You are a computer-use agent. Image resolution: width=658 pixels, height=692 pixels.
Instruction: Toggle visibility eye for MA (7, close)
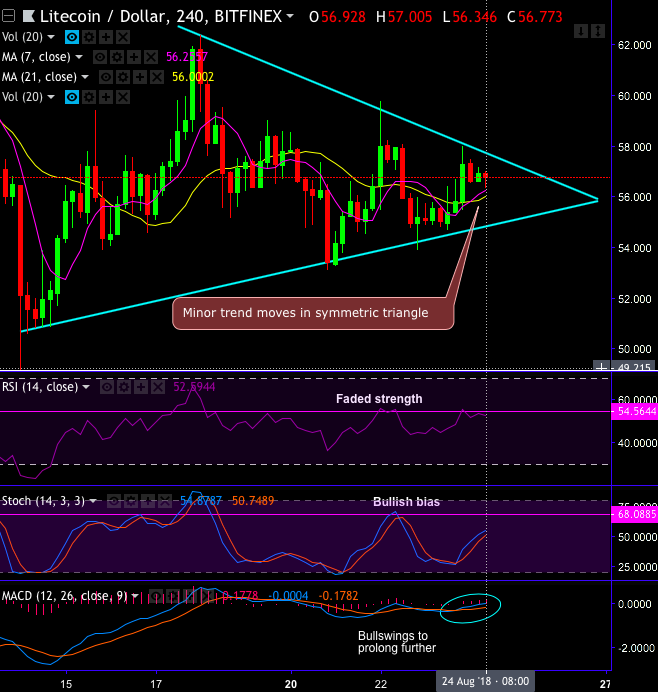(100, 57)
